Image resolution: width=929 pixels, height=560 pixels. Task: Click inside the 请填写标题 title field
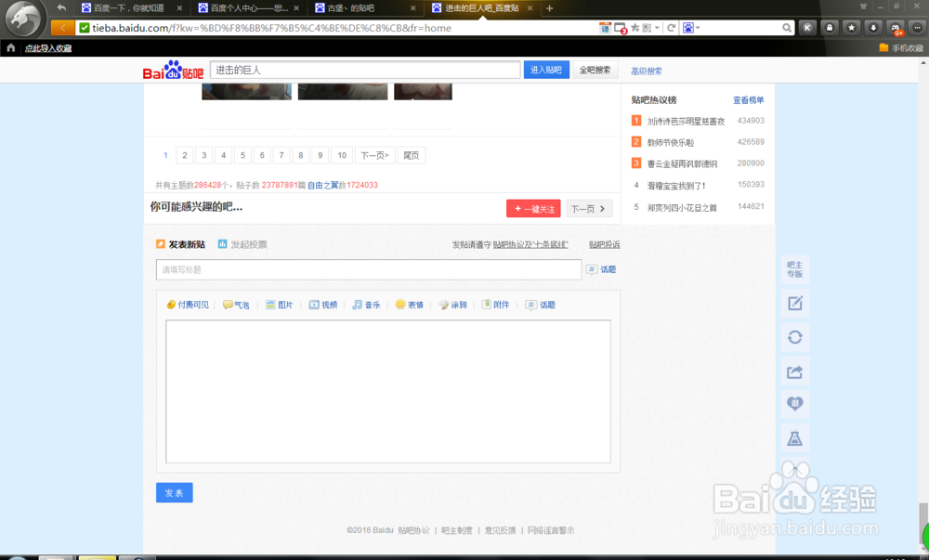(369, 269)
